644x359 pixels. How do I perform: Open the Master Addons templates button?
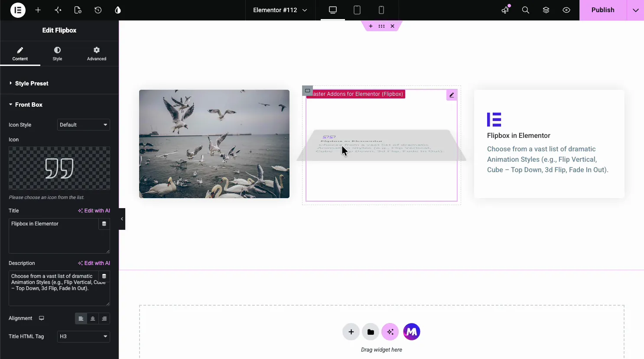[x=412, y=332]
